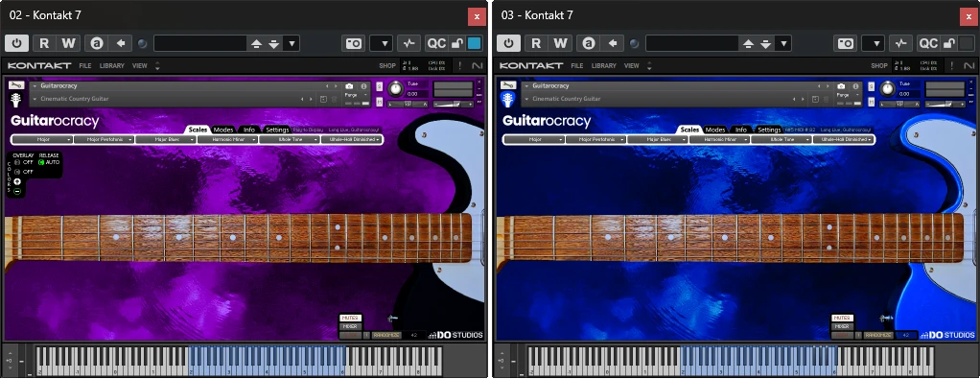Load previous preset arrow in 02 window
980x379 pixels.
(256, 44)
